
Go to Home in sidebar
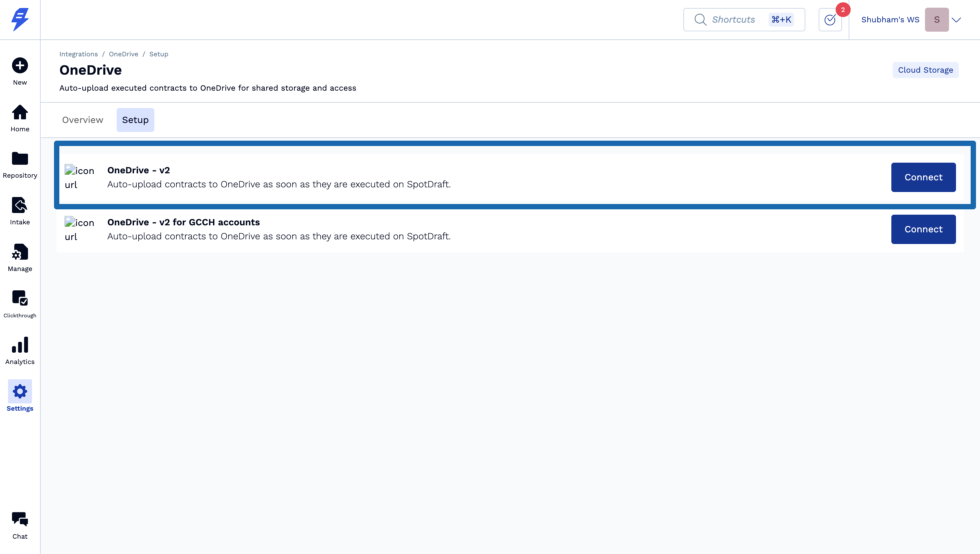[20, 113]
